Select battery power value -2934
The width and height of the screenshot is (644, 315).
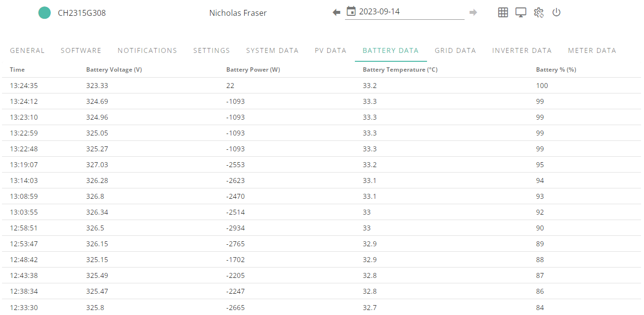235,228
